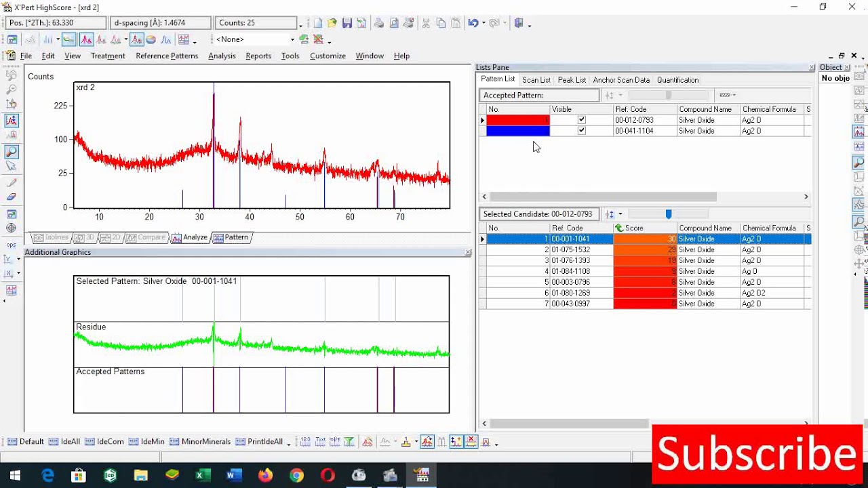The height and width of the screenshot is (488, 868).
Task: Click the Text label icon in bottom toolbar
Action: 320,442
